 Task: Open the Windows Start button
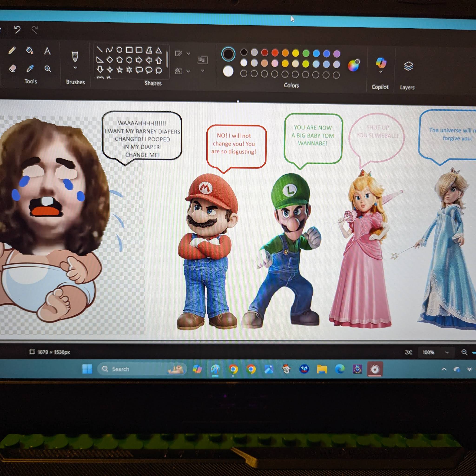click(87, 369)
